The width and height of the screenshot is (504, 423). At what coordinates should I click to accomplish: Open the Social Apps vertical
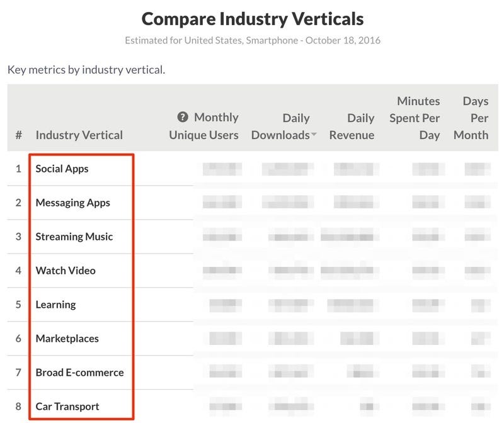click(62, 169)
